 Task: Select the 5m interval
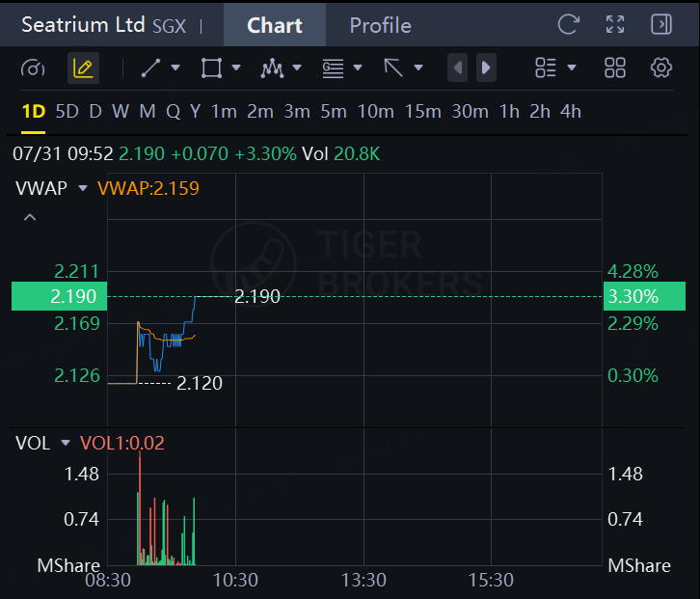(x=334, y=112)
